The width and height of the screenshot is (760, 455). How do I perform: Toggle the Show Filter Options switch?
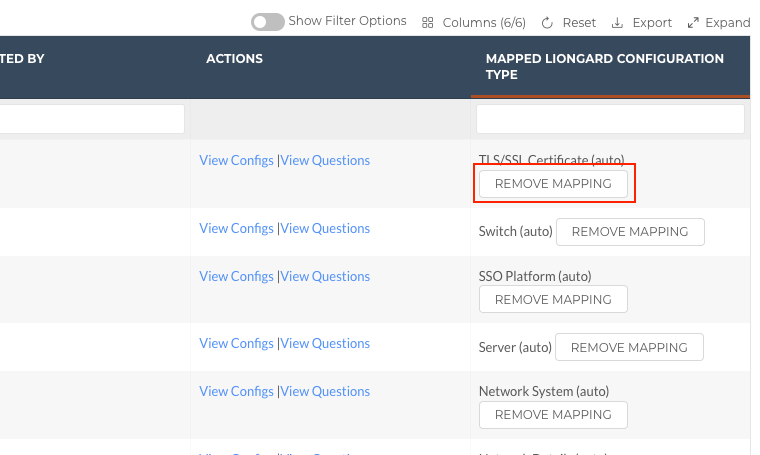pyautogui.click(x=268, y=22)
